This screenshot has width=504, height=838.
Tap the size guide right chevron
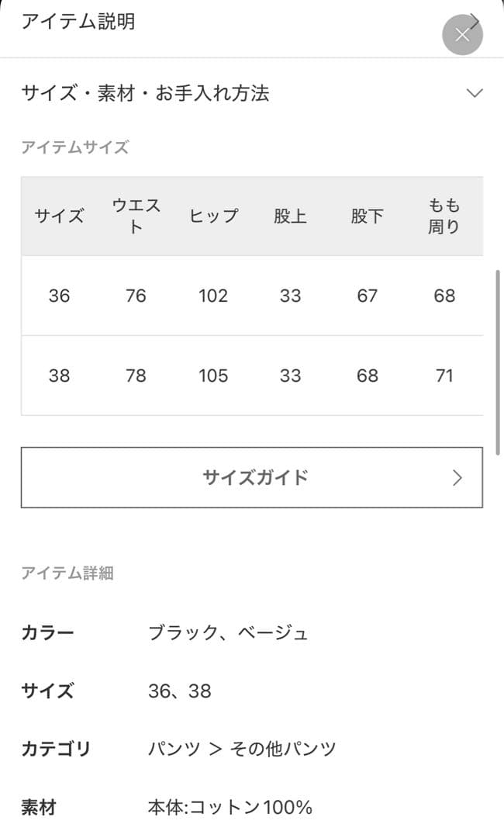point(457,478)
